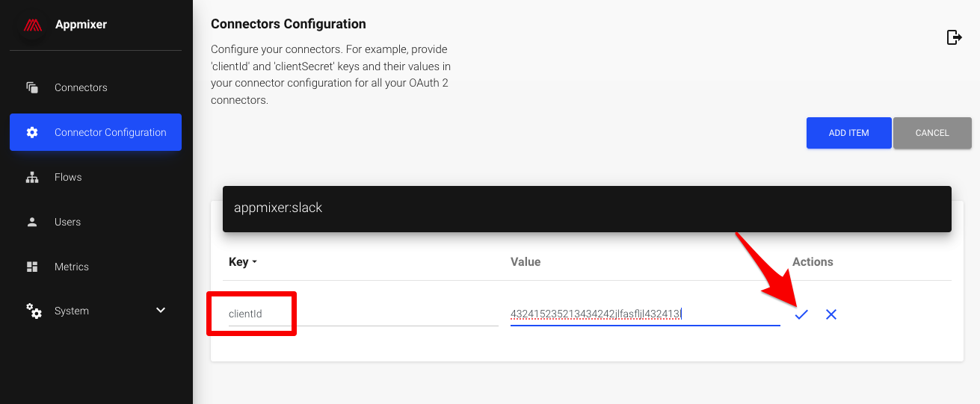Confirm the edit with the checkmark icon

tap(801, 314)
